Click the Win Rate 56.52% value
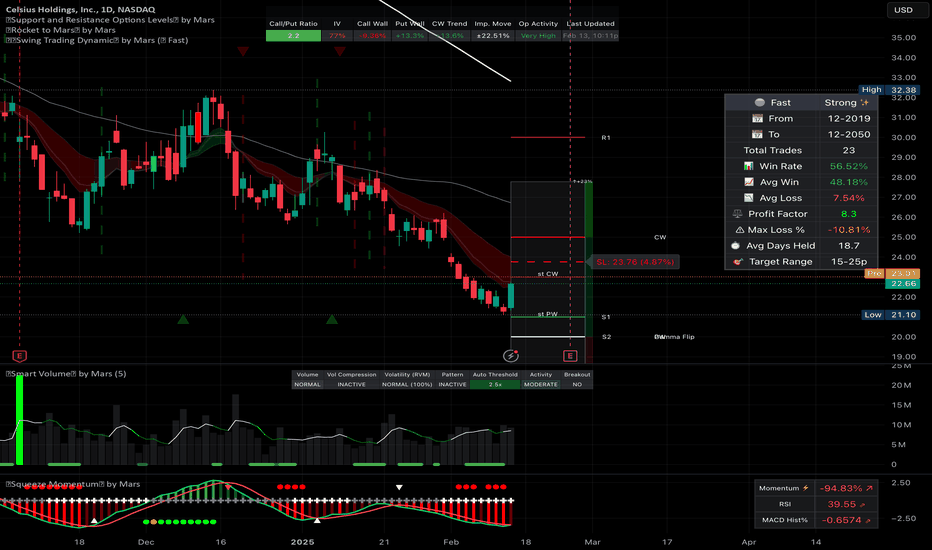This screenshot has height=550, width=932. [849, 166]
